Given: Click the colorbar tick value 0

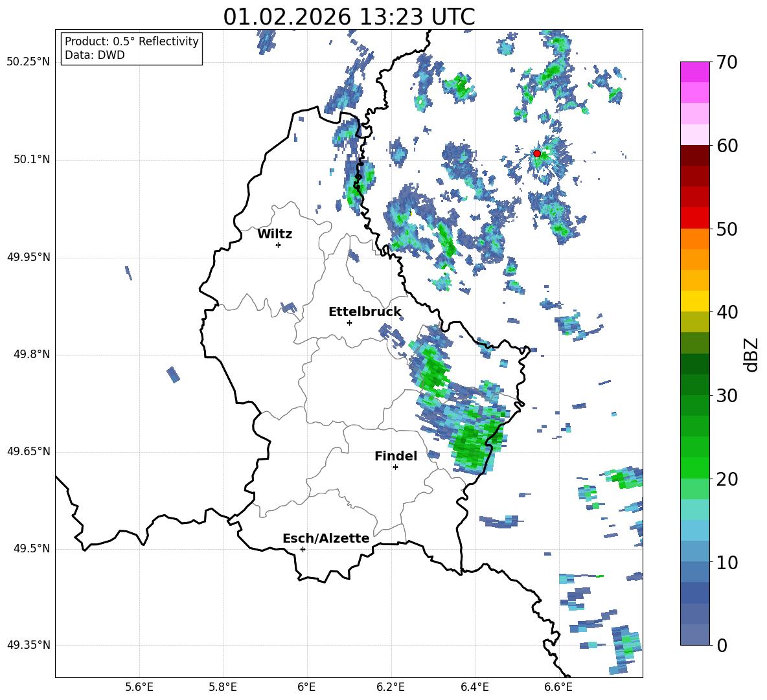Looking at the screenshot, I should 722,645.
